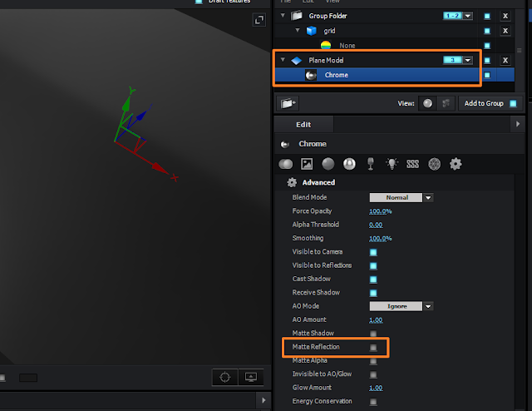Screen dimensions: 532x411
Task: Open the wireframe sphere settings icon
Action: click(434, 164)
